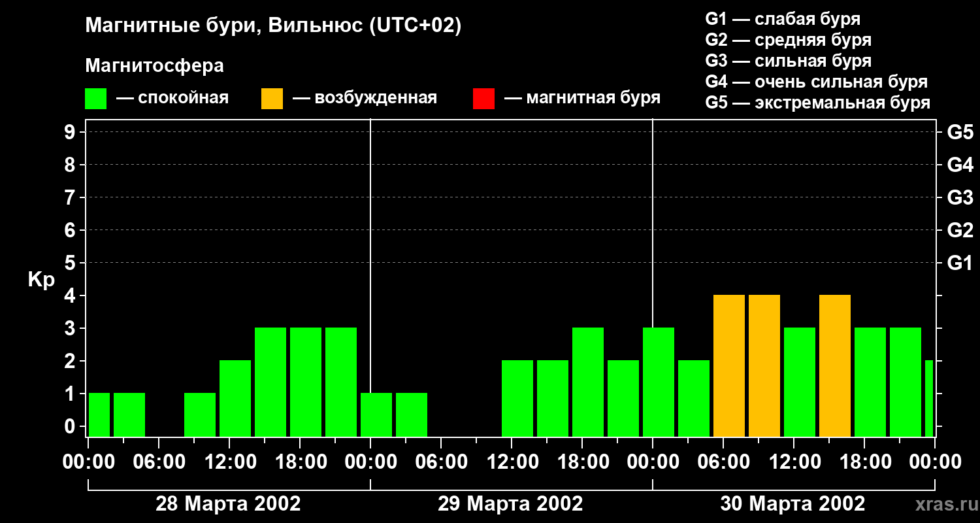Click the '29 Марта 2002' date label
This screenshot has width=980, height=523.
(x=510, y=504)
